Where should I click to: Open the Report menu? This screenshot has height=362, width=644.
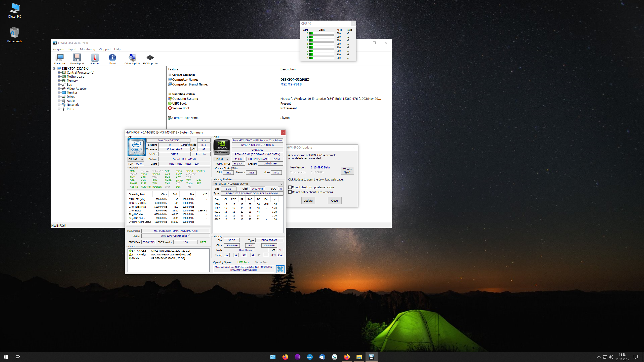(x=72, y=49)
